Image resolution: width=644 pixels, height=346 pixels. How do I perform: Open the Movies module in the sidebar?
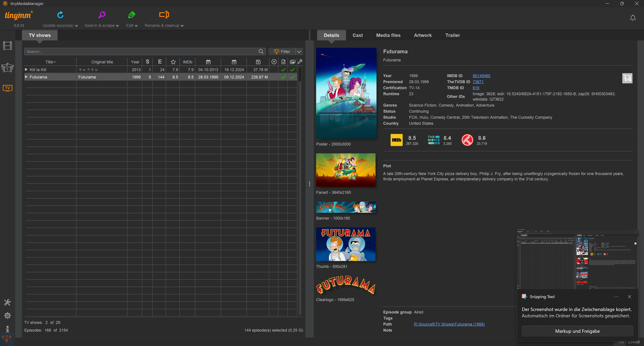(x=8, y=46)
